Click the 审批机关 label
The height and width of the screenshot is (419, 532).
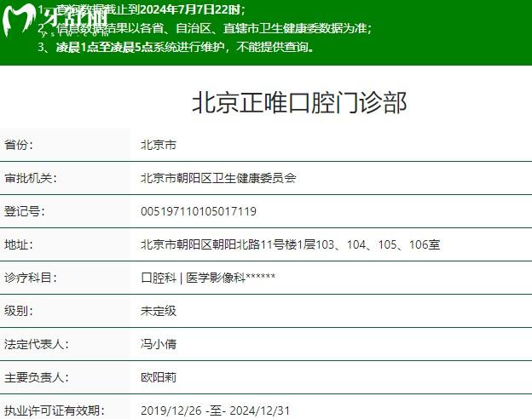pyautogui.click(x=31, y=178)
